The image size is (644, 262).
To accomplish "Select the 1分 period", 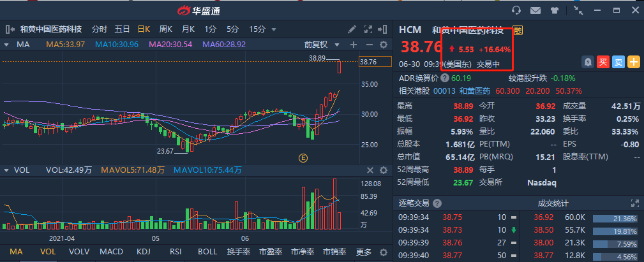I will point(210,29).
